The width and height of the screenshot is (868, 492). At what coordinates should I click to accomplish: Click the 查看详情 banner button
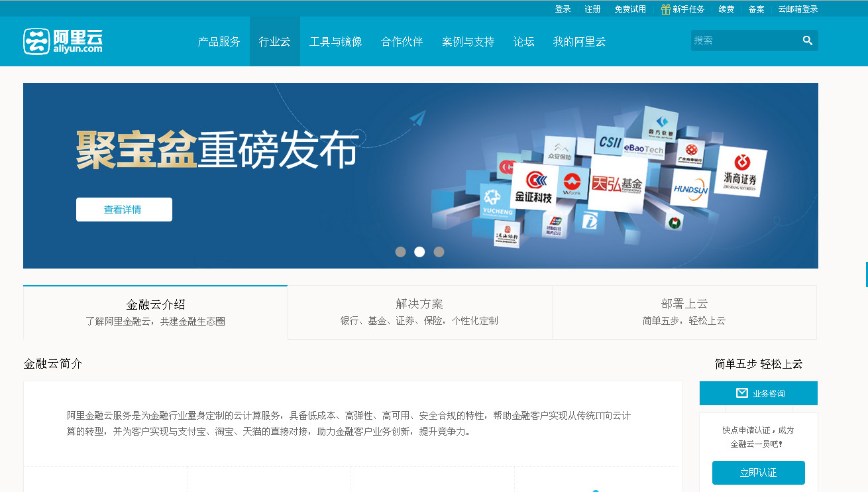click(x=124, y=210)
